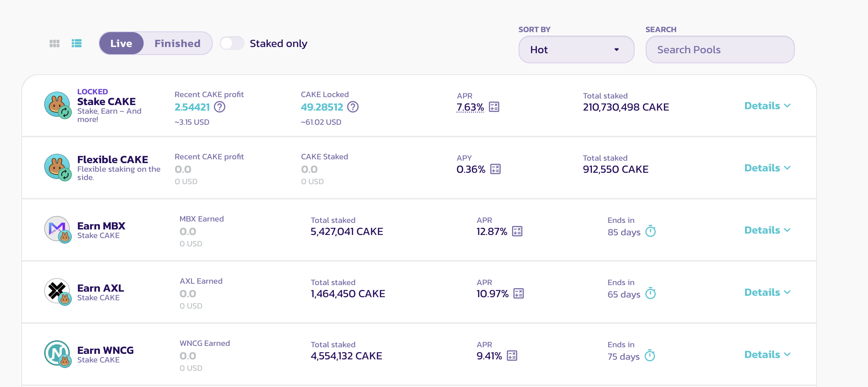Click the 912,550 CAKE total staked value
This screenshot has width=868, height=387.
(616, 169)
